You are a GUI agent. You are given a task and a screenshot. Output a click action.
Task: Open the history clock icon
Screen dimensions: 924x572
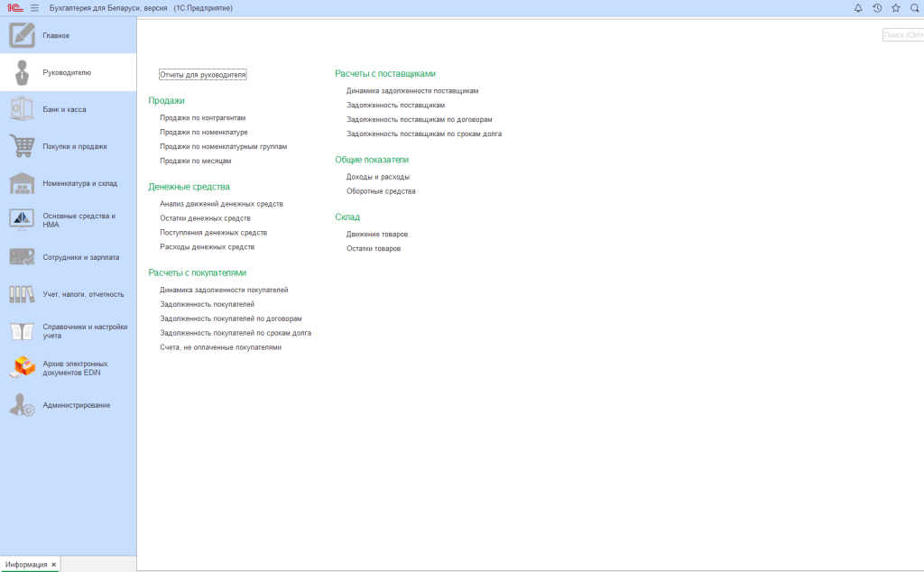pyautogui.click(x=876, y=7)
